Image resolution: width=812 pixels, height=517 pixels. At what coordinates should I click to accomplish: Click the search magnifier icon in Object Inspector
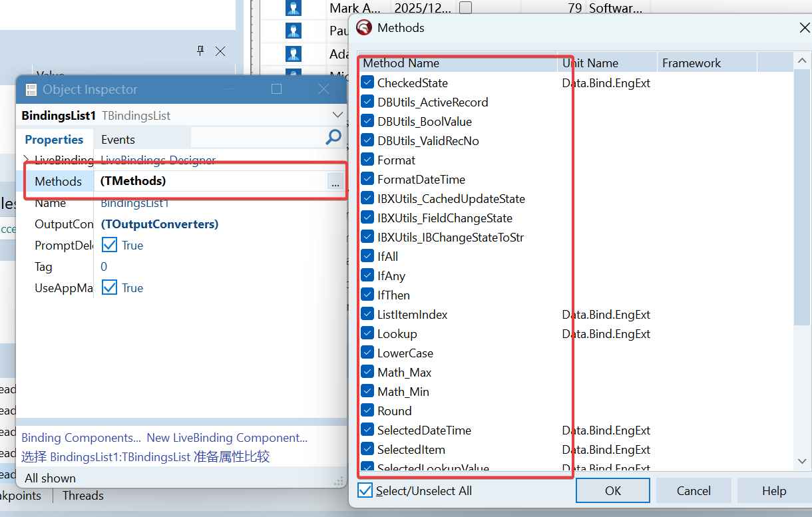point(333,138)
